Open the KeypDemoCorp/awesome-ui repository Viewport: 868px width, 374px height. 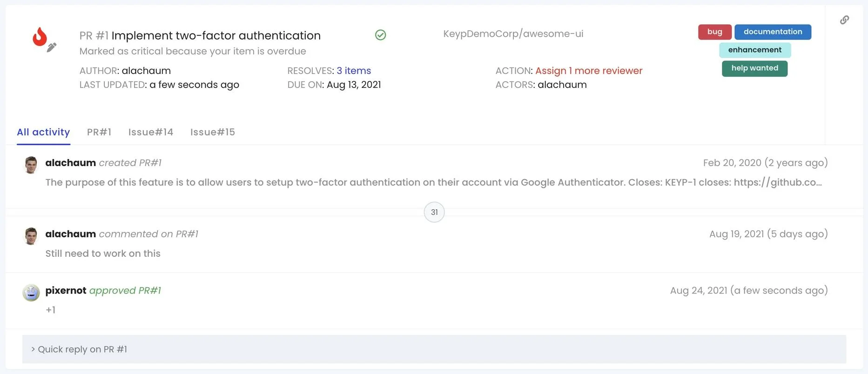(x=513, y=33)
